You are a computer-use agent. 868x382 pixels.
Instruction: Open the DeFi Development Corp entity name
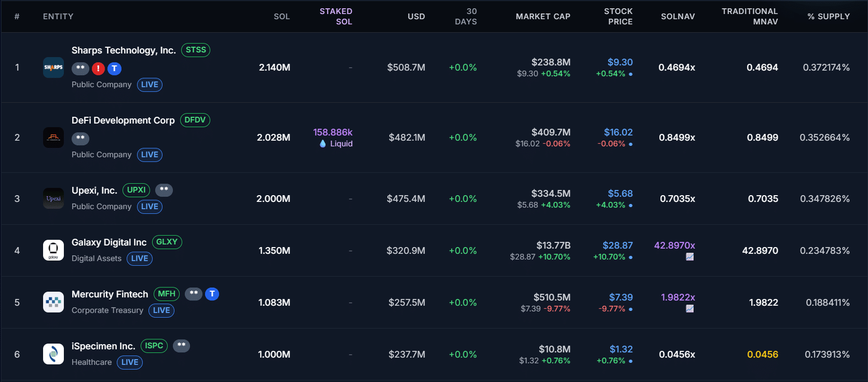pyautogui.click(x=123, y=120)
